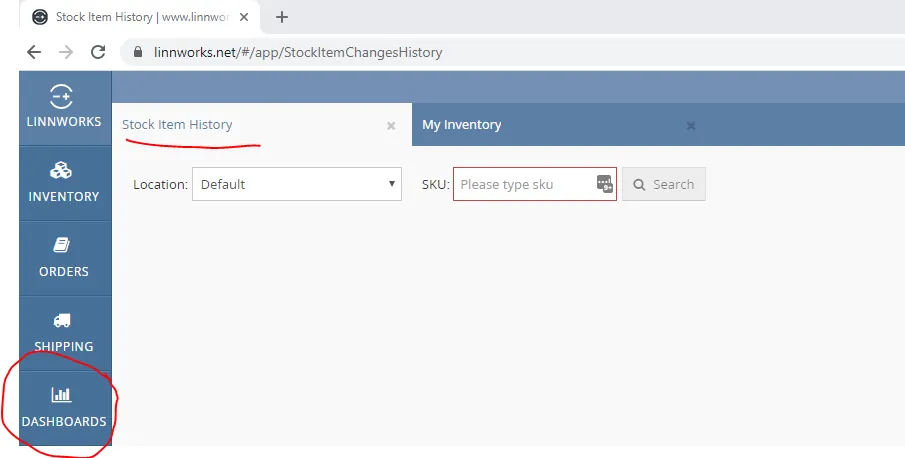Screen dimensions: 905x458
Task: Select the Stock Item History browser tab
Action: coord(140,17)
